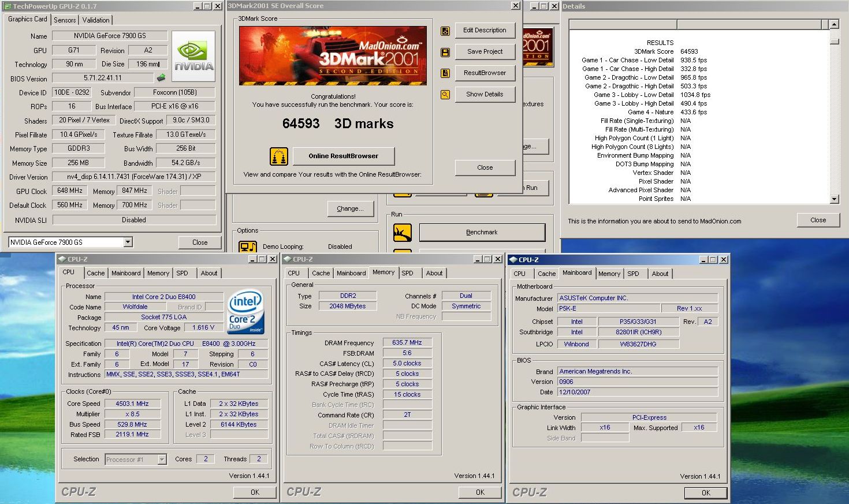The height and width of the screenshot is (504, 849).
Task: Click the Details list scroll-up arrow
Action: (834, 24)
